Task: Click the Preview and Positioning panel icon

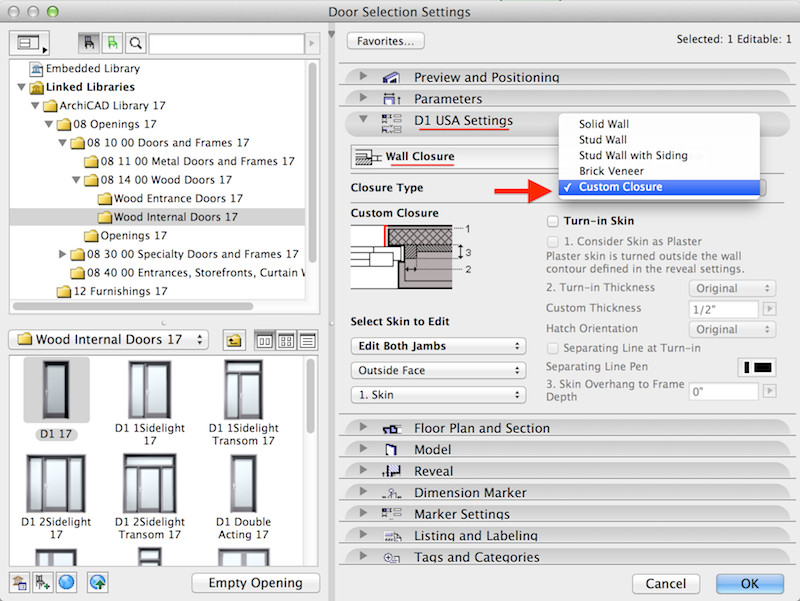Action: [x=391, y=78]
